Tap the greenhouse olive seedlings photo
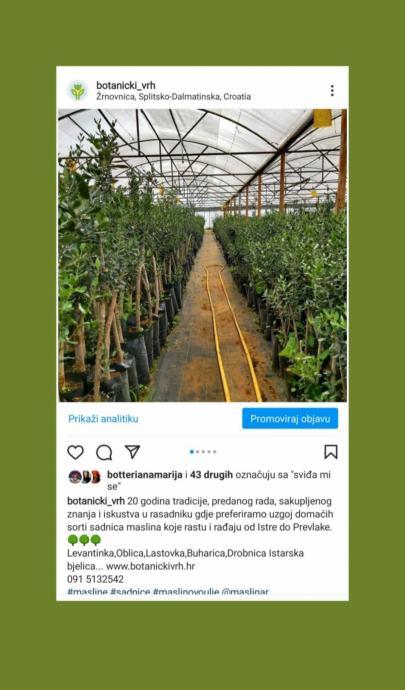The image size is (405, 690). [202, 255]
